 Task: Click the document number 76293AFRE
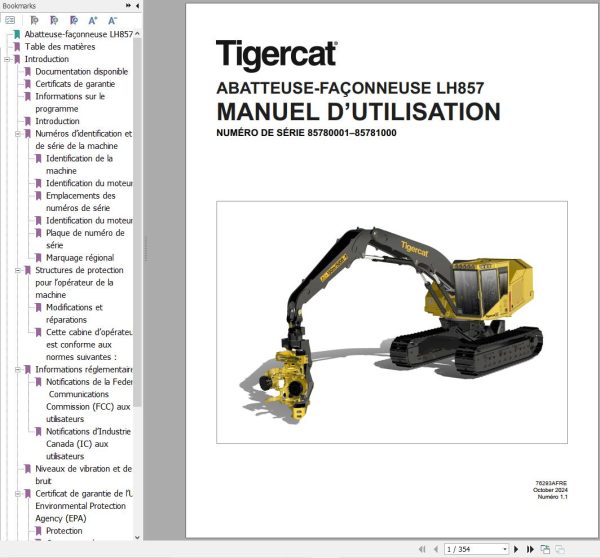[551, 483]
